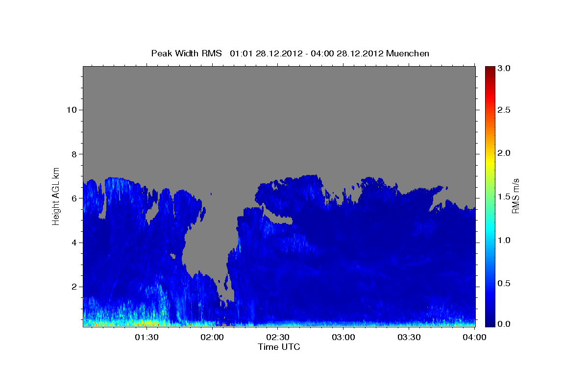Click the height tick label 4
This screenshot has height=392, width=588.
tap(74, 243)
